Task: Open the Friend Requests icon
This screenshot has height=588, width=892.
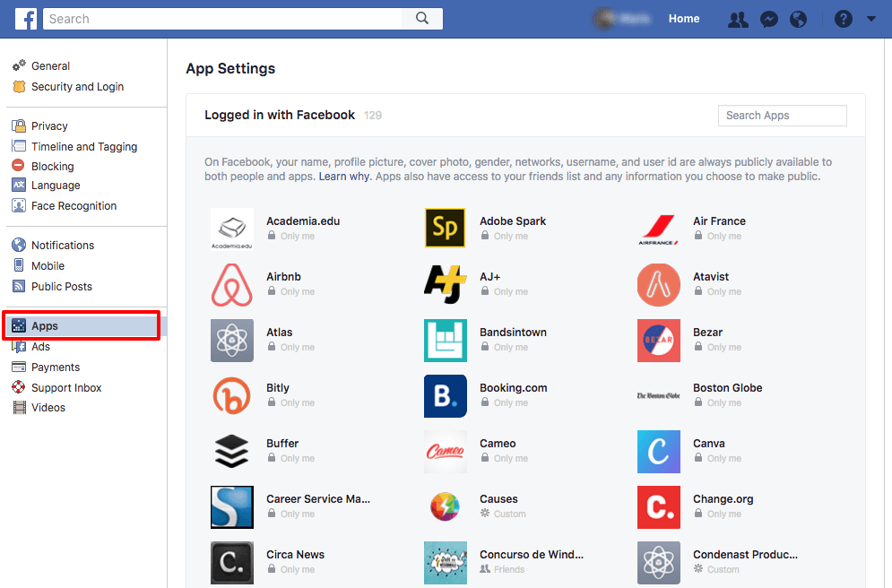Action: [738, 19]
